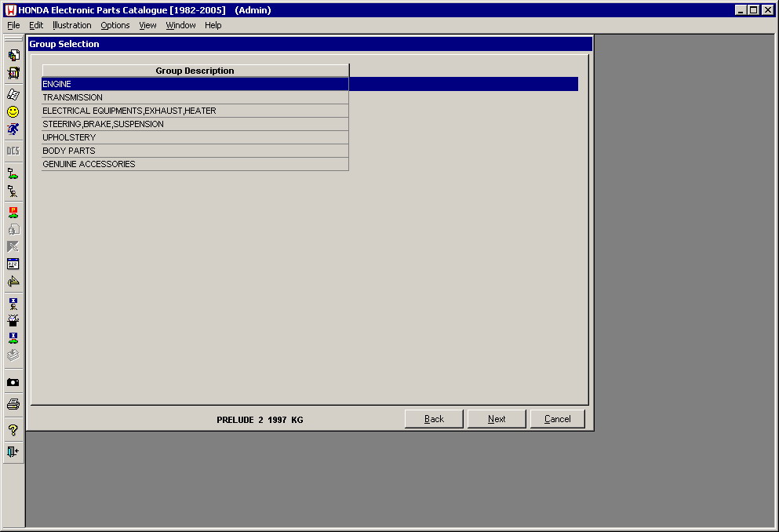Choose STEERING,BRAKE,SUSPENSION group
The image size is (779, 532).
[195, 124]
